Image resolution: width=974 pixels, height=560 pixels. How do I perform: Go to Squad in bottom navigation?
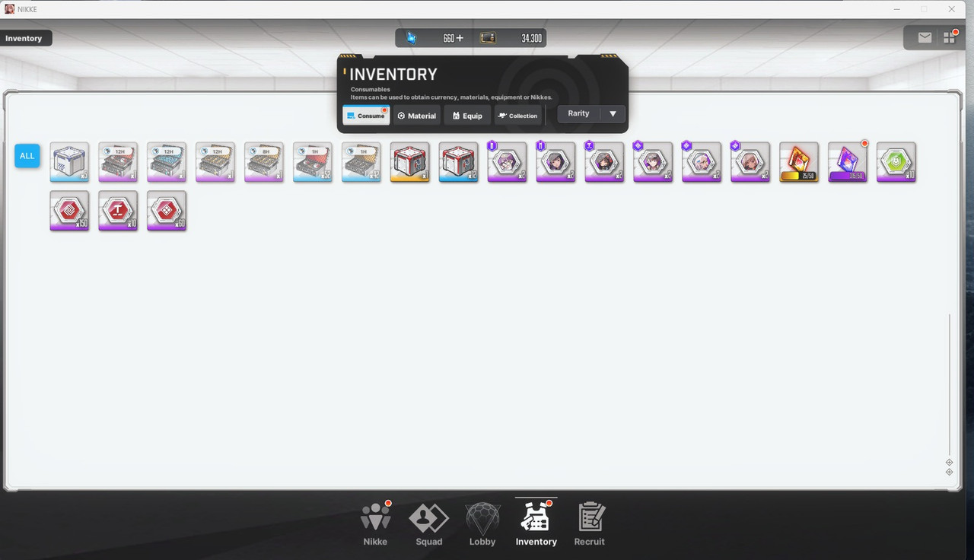(x=429, y=524)
